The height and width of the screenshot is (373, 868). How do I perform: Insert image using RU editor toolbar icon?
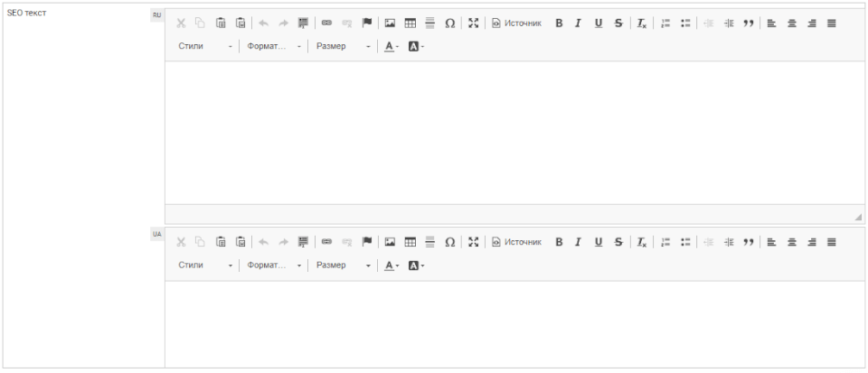390,23
